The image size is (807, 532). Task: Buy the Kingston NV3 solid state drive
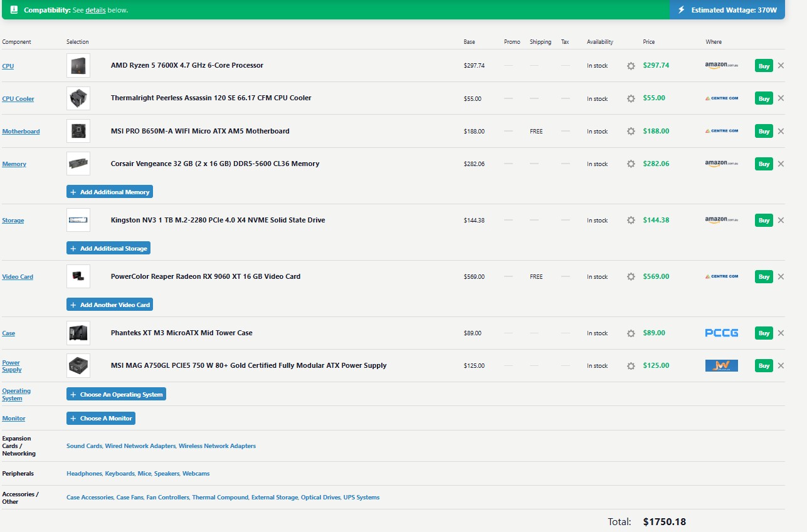tap(764, 220)
